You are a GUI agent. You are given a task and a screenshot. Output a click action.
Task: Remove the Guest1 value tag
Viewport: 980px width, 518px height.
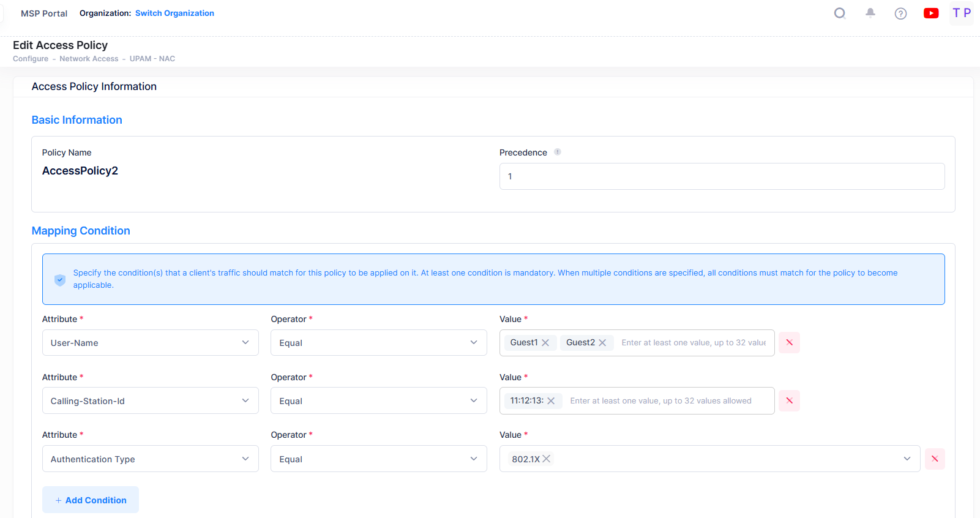(545, 343)
